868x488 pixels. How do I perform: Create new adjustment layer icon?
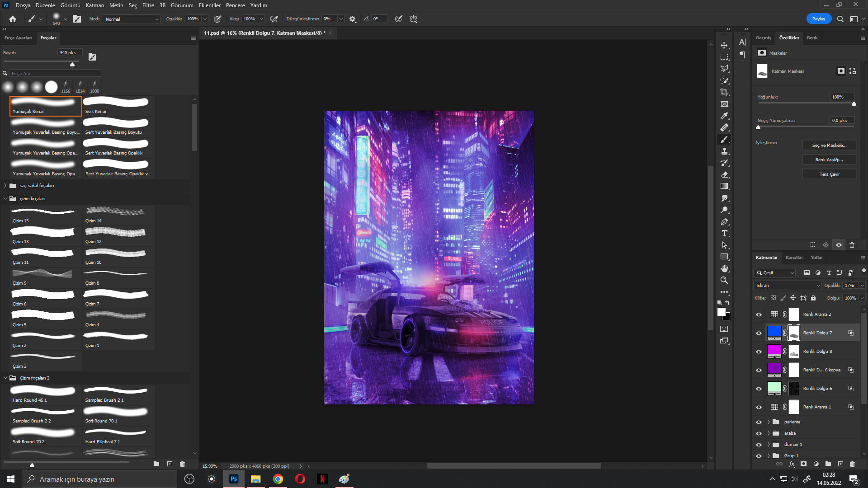816,464
